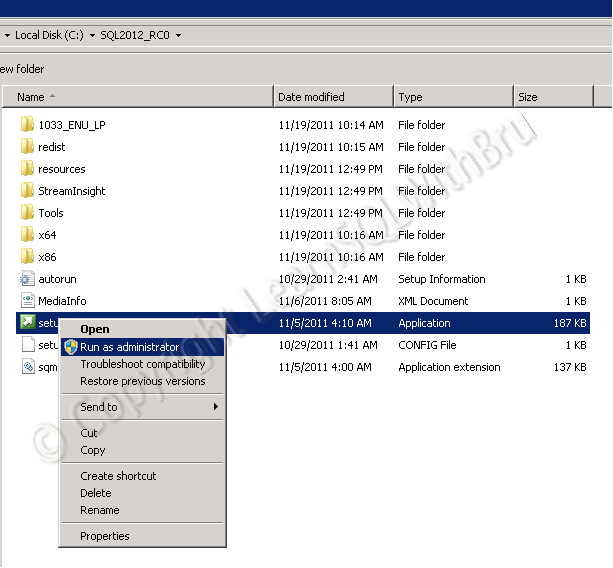Select Properties in the context menu
613x568 pixels.
105,536
